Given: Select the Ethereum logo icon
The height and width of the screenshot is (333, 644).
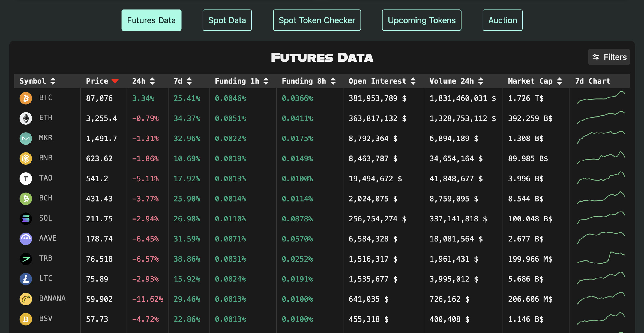Looking at the screenshot, I should pos(25,118).
